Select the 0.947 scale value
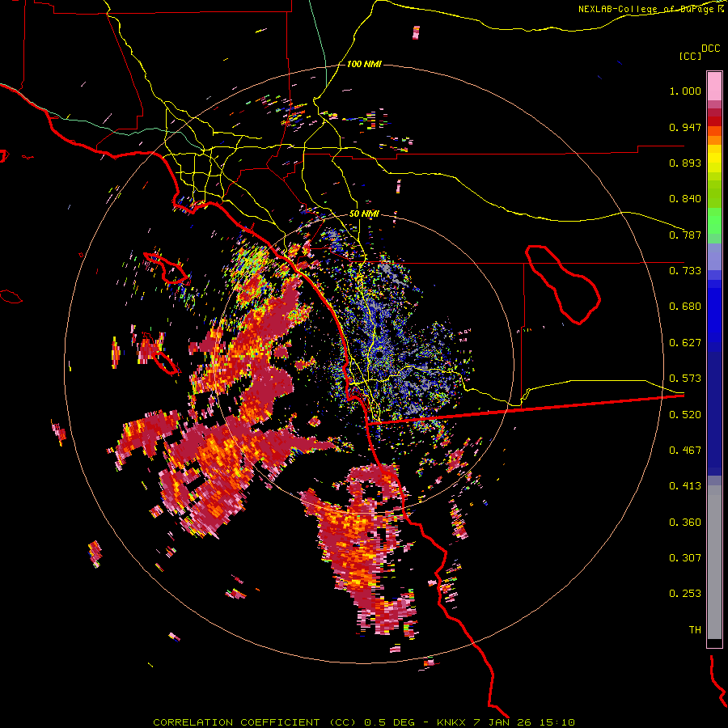The image size is (728, 728). pos(685,127)
